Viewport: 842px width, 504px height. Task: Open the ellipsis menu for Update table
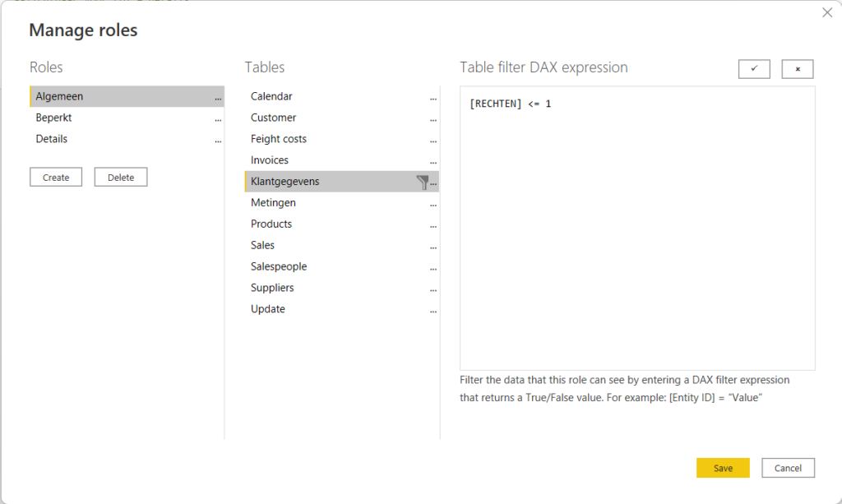click(433, 310)
